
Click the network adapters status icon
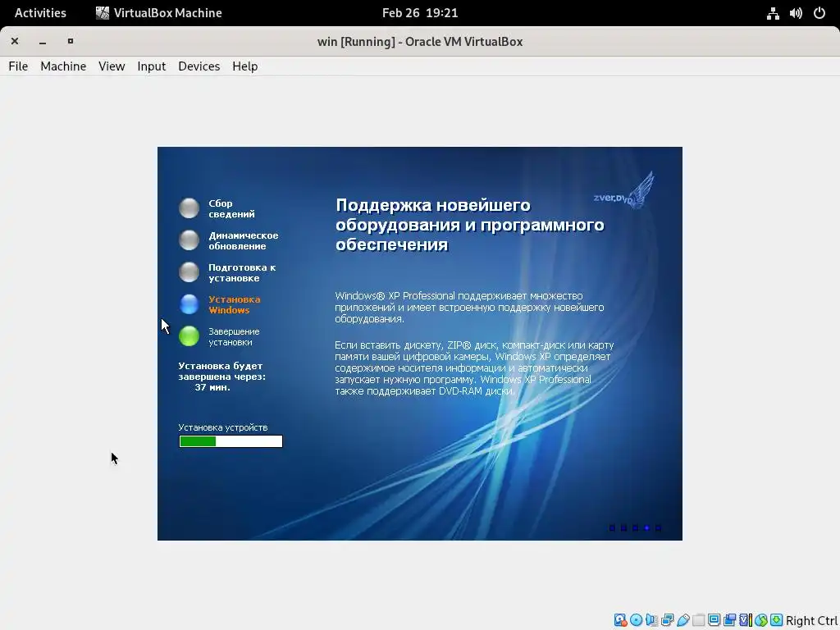[667, 620]
